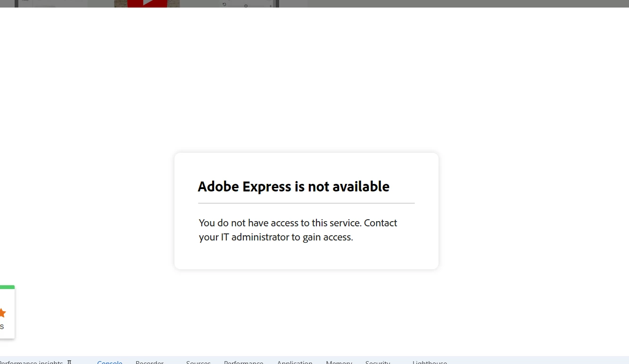The width and height of the screenshot is (629, 364).
Task: Click the flask icon beside Performance insights
Action: click(69, 362)
